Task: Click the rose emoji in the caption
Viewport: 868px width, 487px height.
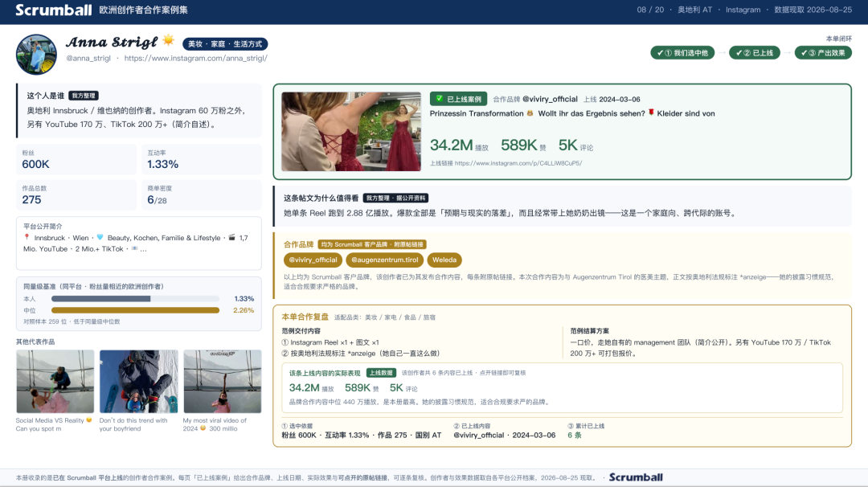Action: [651, 113]
